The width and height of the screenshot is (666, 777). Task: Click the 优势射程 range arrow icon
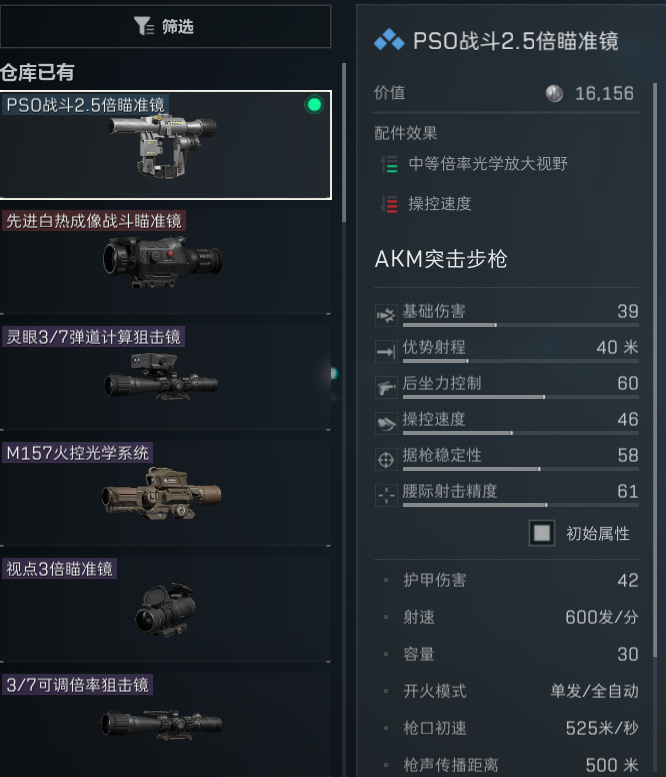(386, 351)
